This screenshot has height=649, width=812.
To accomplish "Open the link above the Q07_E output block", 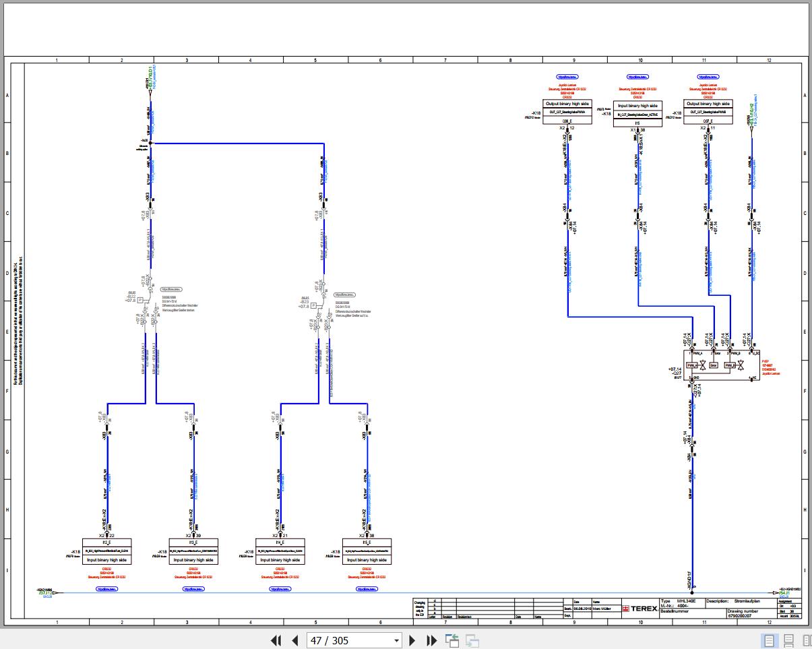I will click(708, 77).
